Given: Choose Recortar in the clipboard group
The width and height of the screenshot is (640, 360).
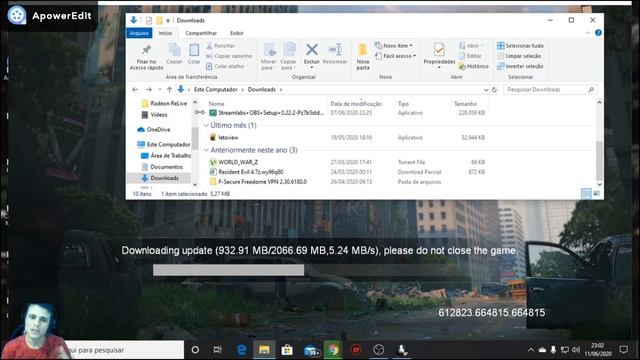Looking at the screenshot, I should [220, 46].
